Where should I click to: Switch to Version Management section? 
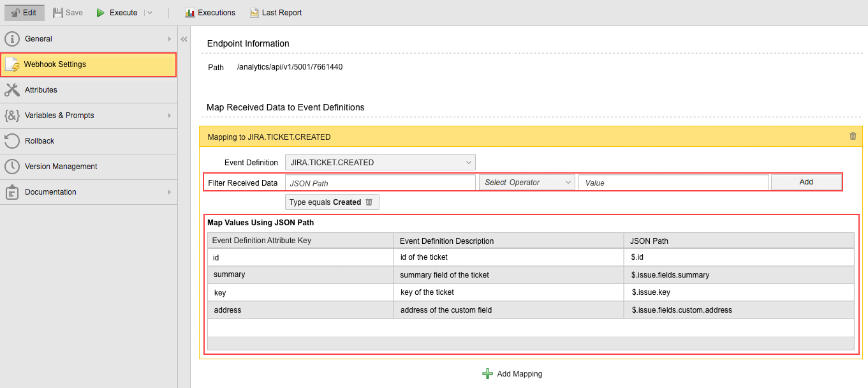pyautogui.click(x=61, y=167)
